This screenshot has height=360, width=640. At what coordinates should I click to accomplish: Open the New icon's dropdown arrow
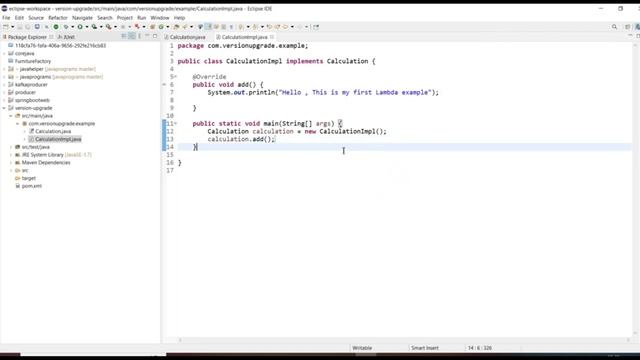click(12, 27)
